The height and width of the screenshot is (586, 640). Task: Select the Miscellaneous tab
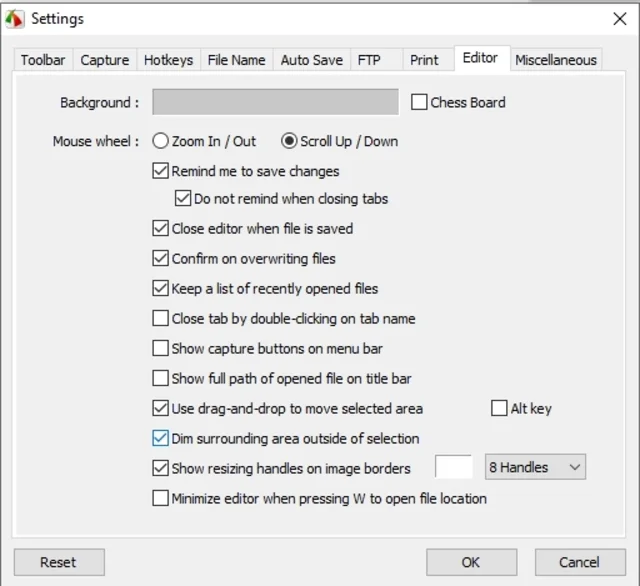click(x=556, y=60)
